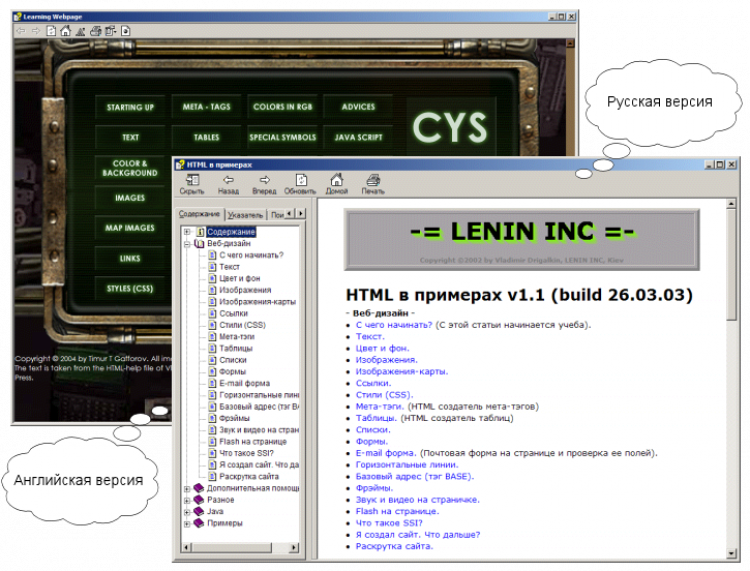Viewport: 750px width, 571px height.
Task: Open the 'Что такое SSI?' content link
Action: pos(389,523)
